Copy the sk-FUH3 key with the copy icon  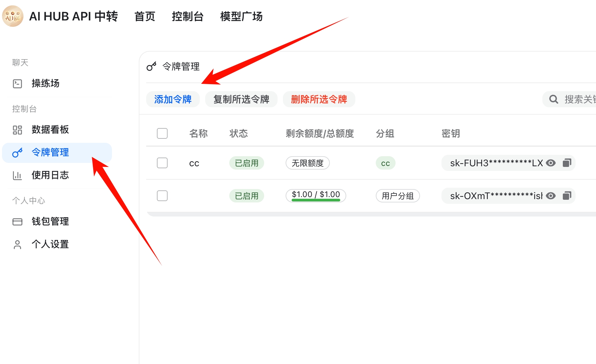click(567, 163)
